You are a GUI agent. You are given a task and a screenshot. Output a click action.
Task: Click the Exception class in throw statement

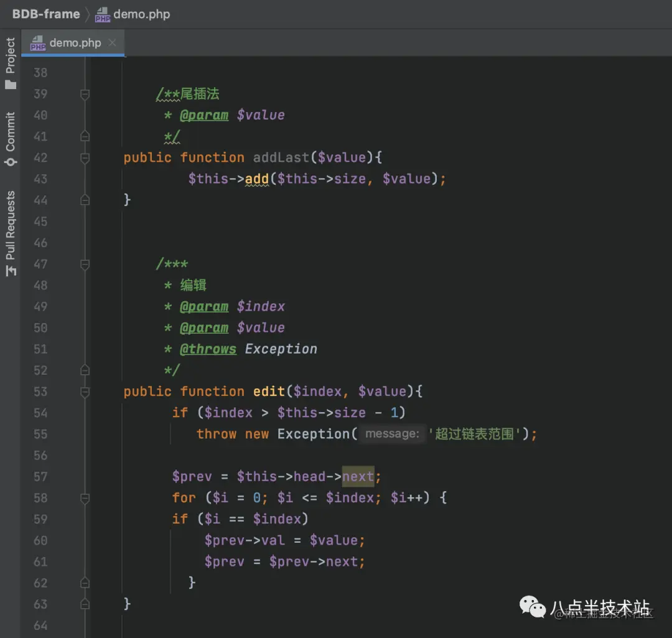pos(313,434)
